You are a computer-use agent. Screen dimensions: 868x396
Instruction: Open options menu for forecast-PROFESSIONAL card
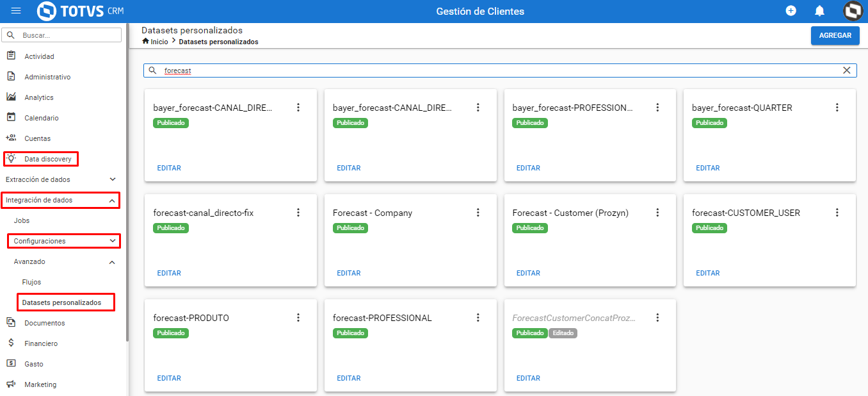pyautogui.click(x=478, y=318)
